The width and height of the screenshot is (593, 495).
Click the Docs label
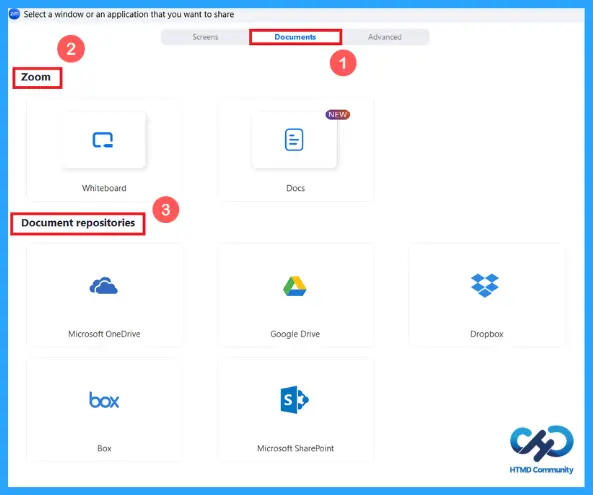[295, 188]
